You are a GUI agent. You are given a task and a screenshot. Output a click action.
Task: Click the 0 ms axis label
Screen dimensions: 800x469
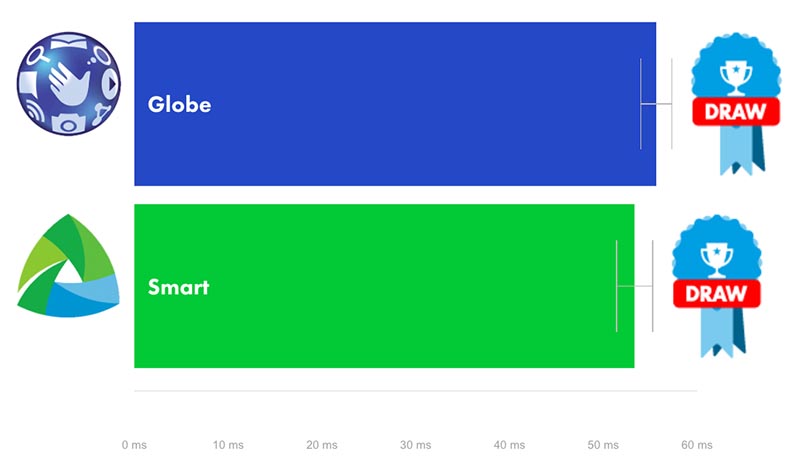(134, 445)
